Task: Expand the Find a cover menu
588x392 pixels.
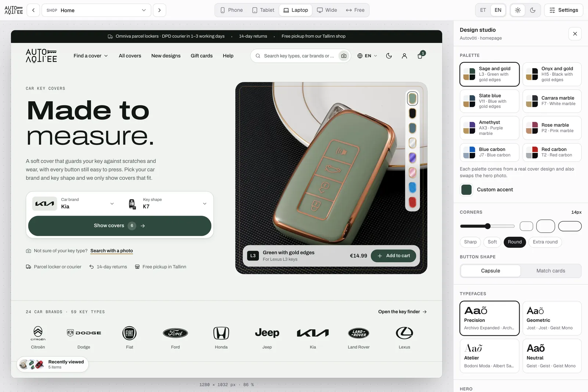Action: [x=90, y=56]
